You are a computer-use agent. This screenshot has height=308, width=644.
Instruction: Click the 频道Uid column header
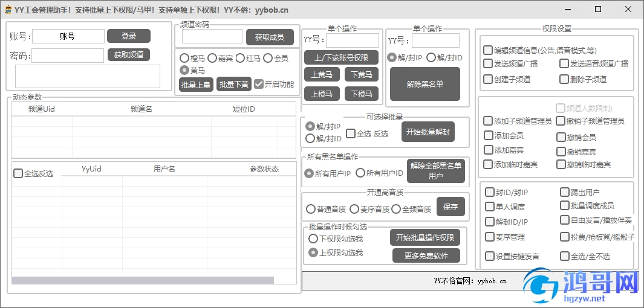[42, 109]
